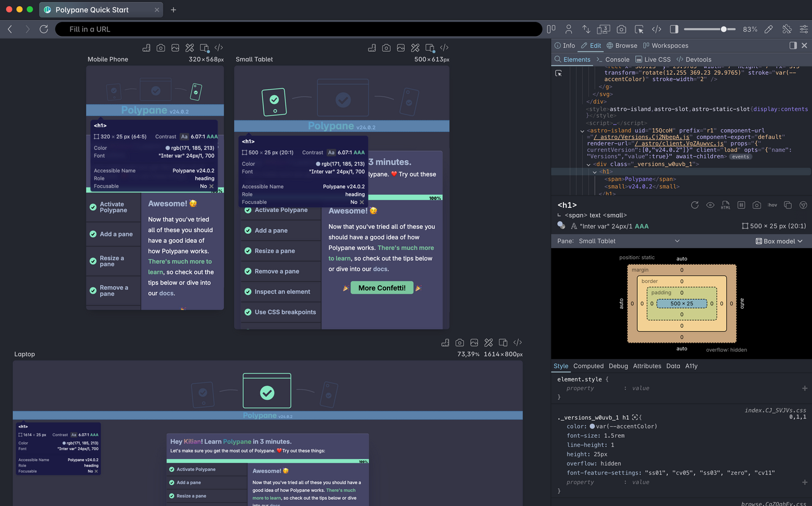Open debug tools icon for Small Tablet pane
The image size is (812, 506).
416,48
